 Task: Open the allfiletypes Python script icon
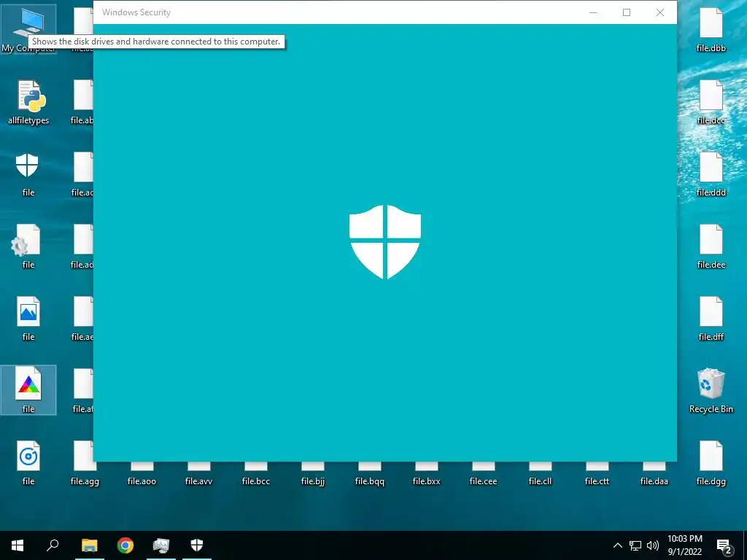pyautogui.click(x=28, y=102)
